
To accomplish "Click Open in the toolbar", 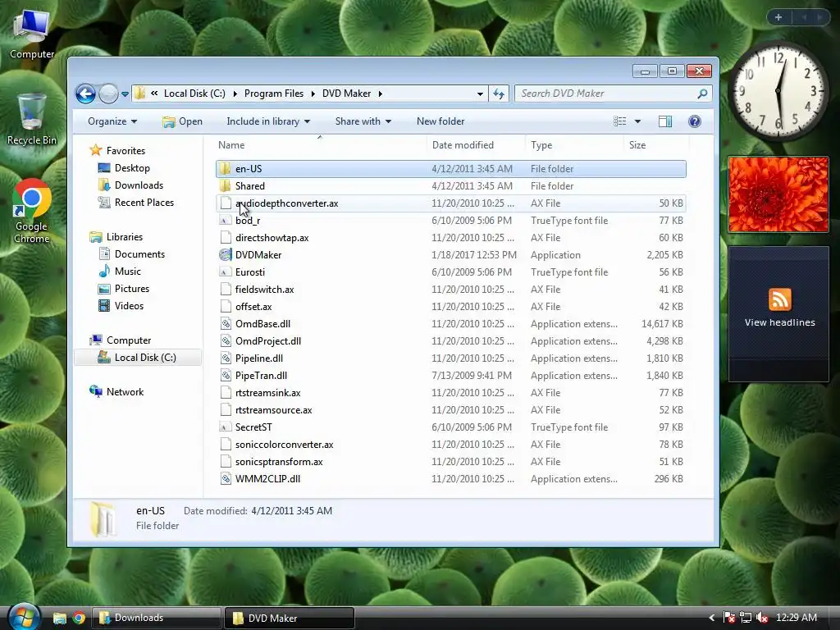I will pyautogui.click(x=183, y=121).
